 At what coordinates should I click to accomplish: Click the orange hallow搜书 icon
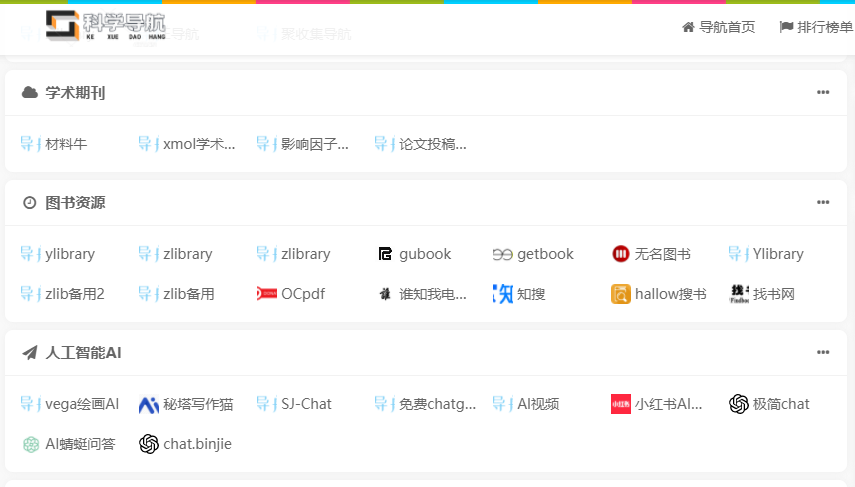click(621, 294)
